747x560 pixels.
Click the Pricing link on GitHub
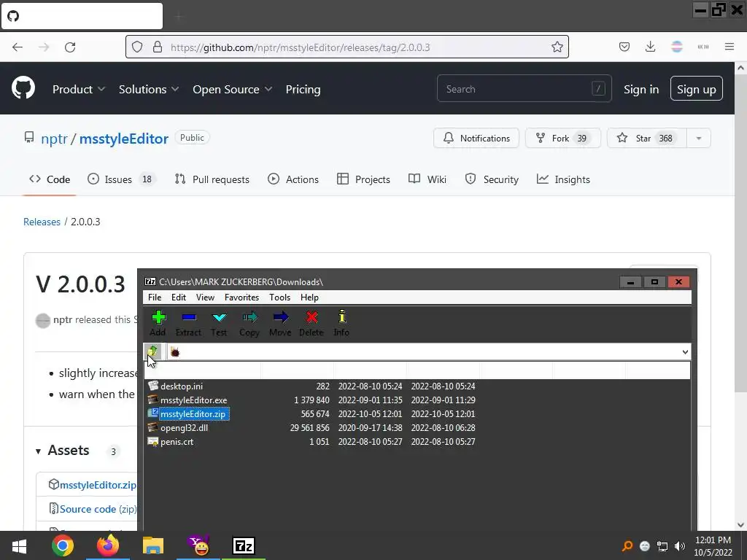tap(303, 89)
